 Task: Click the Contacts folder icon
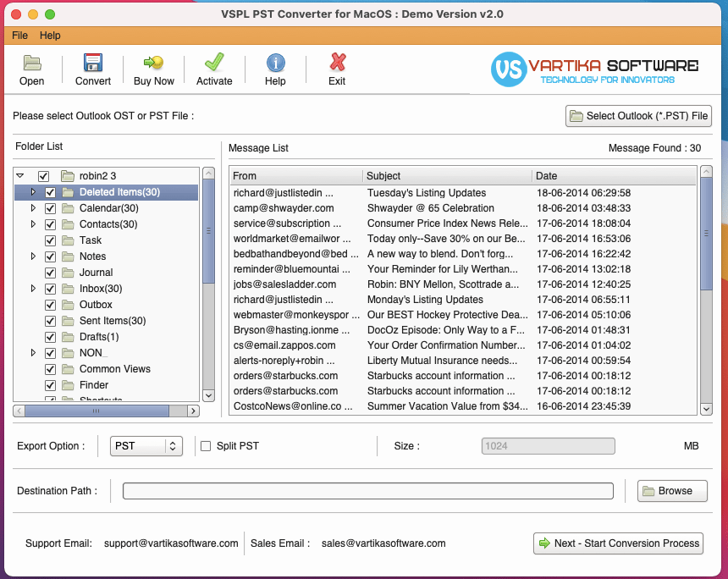pos(68,224)
